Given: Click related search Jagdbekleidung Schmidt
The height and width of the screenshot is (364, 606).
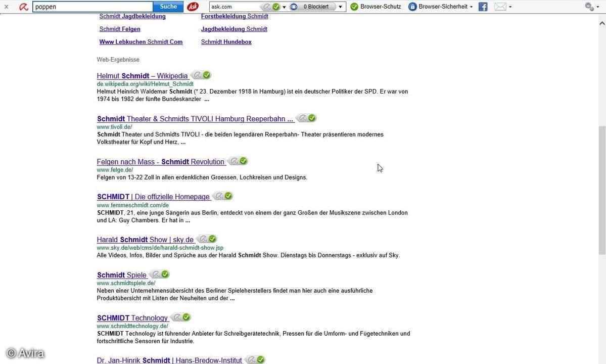Looking at the screenshot, I should (234, 29).
